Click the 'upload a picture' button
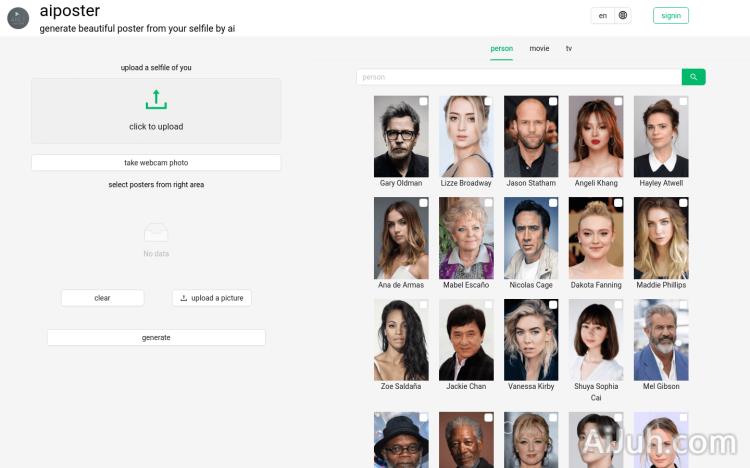 click(x=211, y=298)
